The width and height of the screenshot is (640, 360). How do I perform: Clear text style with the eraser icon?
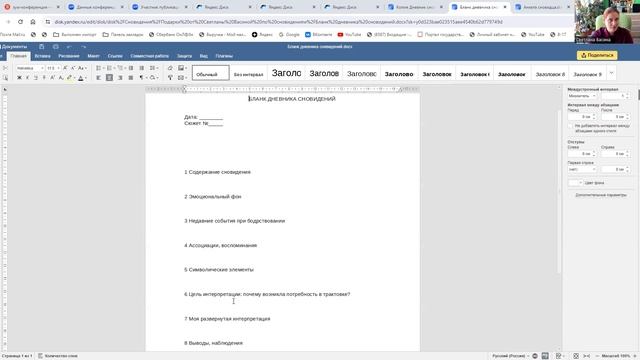(170, 68)
